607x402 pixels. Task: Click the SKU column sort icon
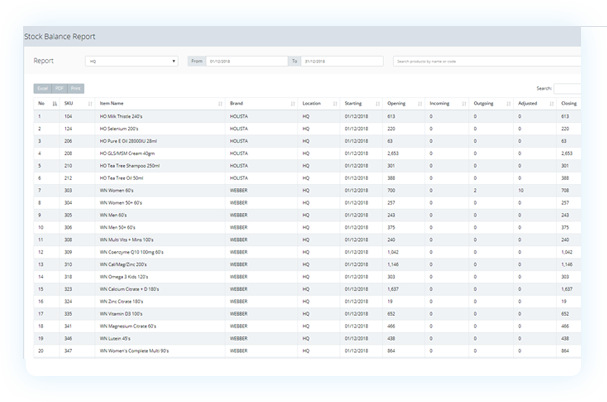(x=90, y=103)
